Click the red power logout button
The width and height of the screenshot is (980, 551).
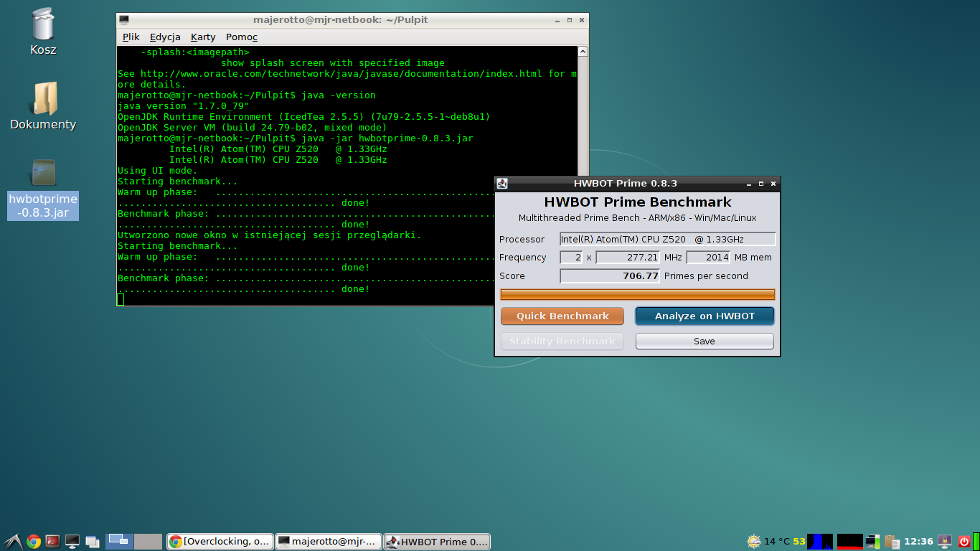click(x=964, y=542)
